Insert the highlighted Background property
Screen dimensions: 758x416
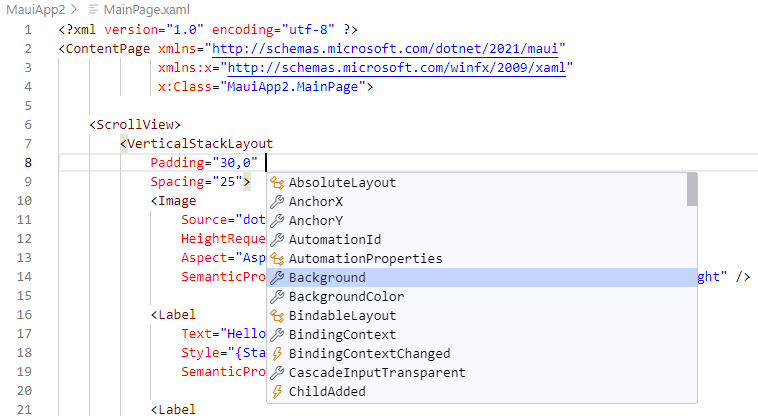482,278
